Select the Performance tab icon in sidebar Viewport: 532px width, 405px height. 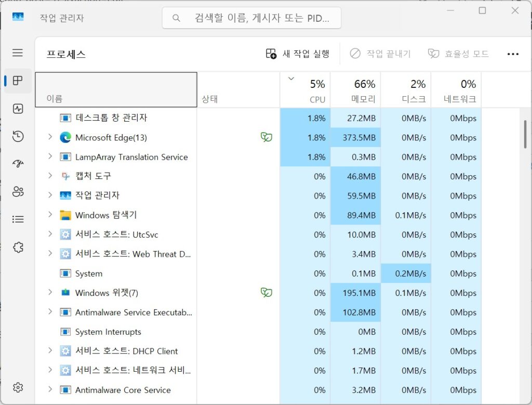click(18, 109)
